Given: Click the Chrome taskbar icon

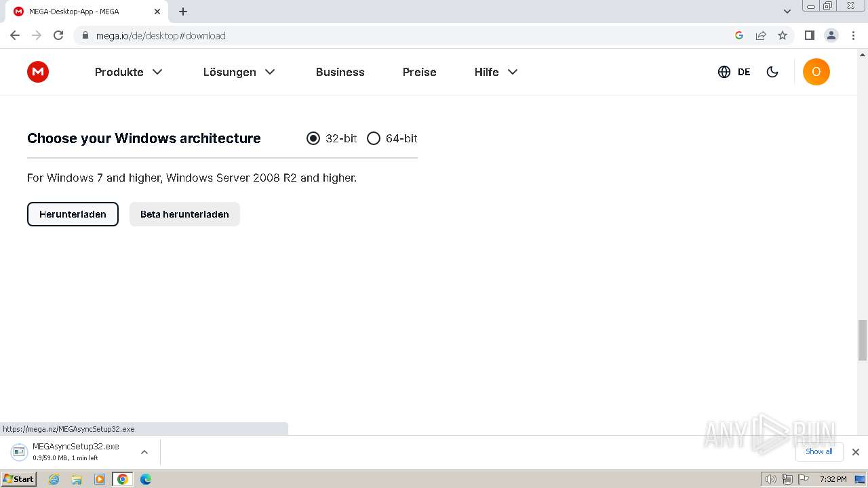Looking at the screenshot, I should tap(123, 479).
